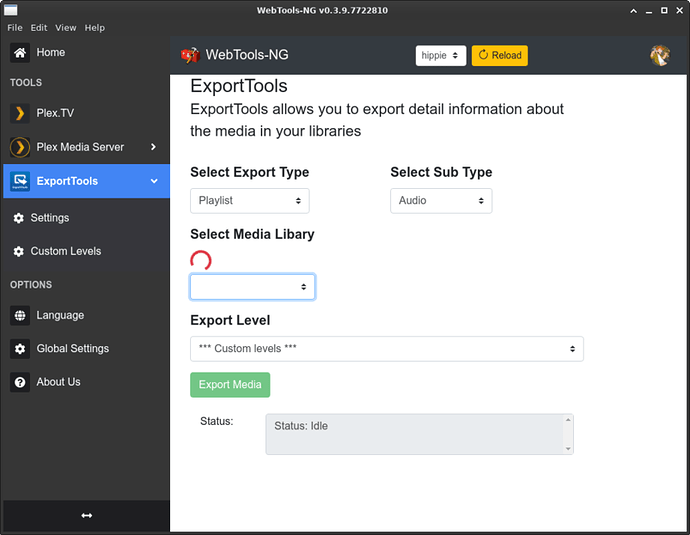Open About Us via question icon

(20, 382)
